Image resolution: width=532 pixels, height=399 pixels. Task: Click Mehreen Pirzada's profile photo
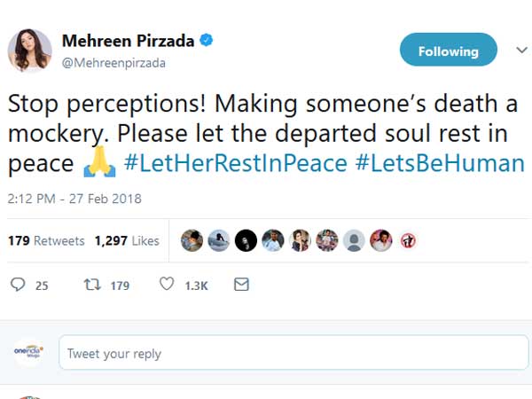(x=29, y=50)
